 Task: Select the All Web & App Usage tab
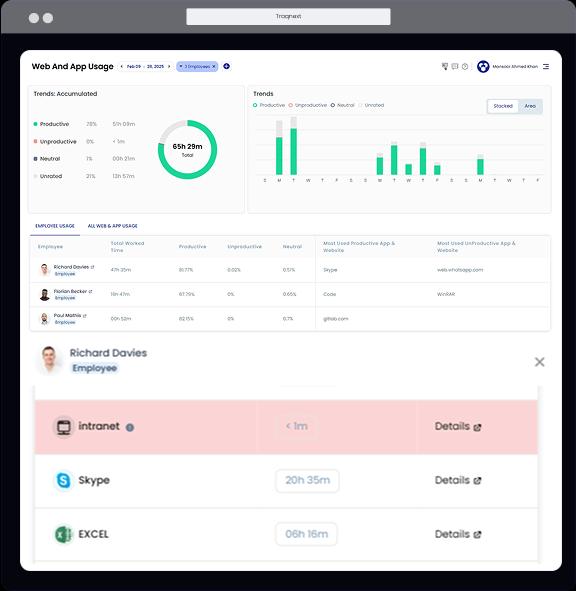pos(112,226)
